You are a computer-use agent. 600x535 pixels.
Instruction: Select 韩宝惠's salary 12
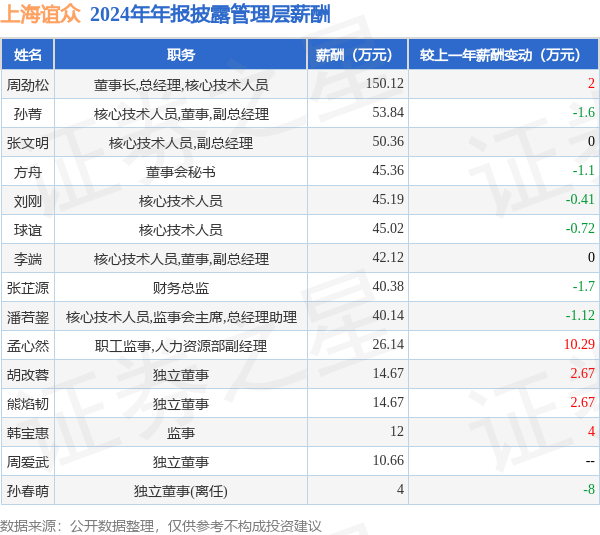click(x=397, y=432)
